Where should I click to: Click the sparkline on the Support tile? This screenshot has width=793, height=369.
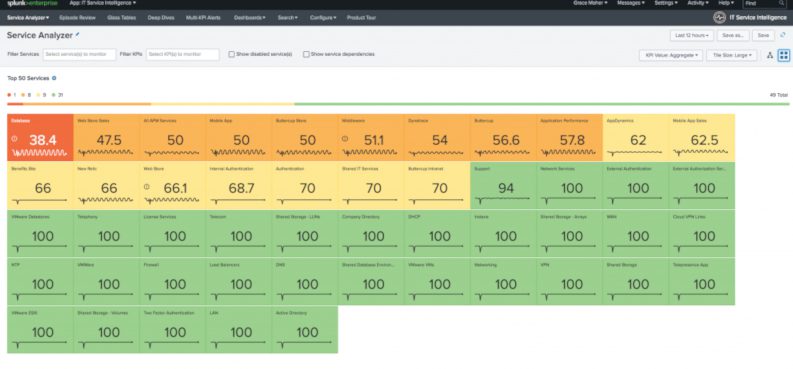click(502, 200)
